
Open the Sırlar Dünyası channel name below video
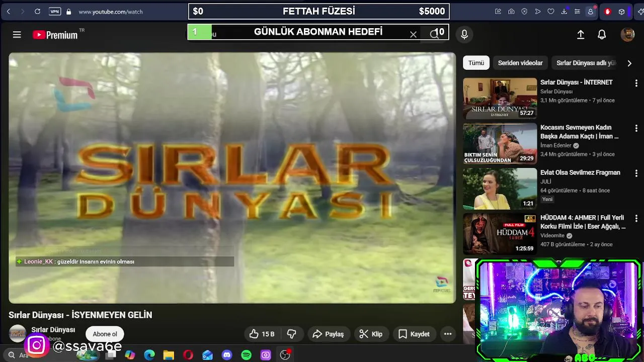point(53,330)
